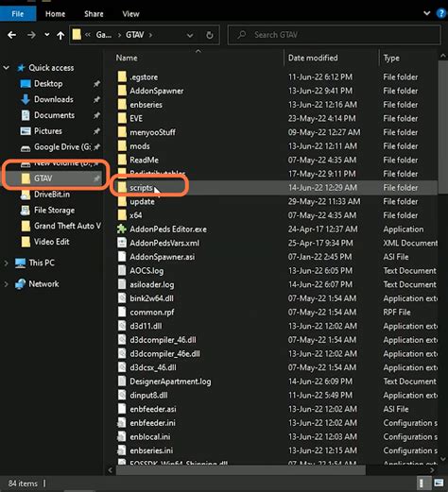Click the Search GTAV field

click(x=334, y=35)
